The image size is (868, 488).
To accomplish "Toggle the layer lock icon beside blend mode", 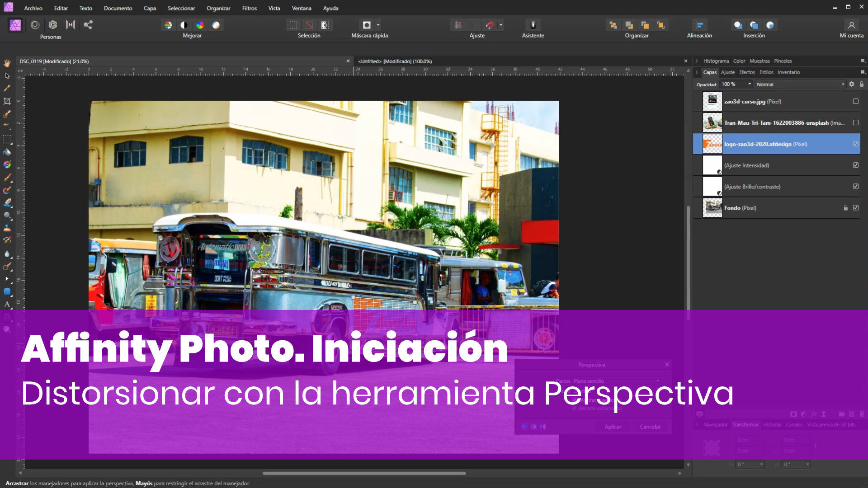I will pyautogui.click(x=862, y=84).
